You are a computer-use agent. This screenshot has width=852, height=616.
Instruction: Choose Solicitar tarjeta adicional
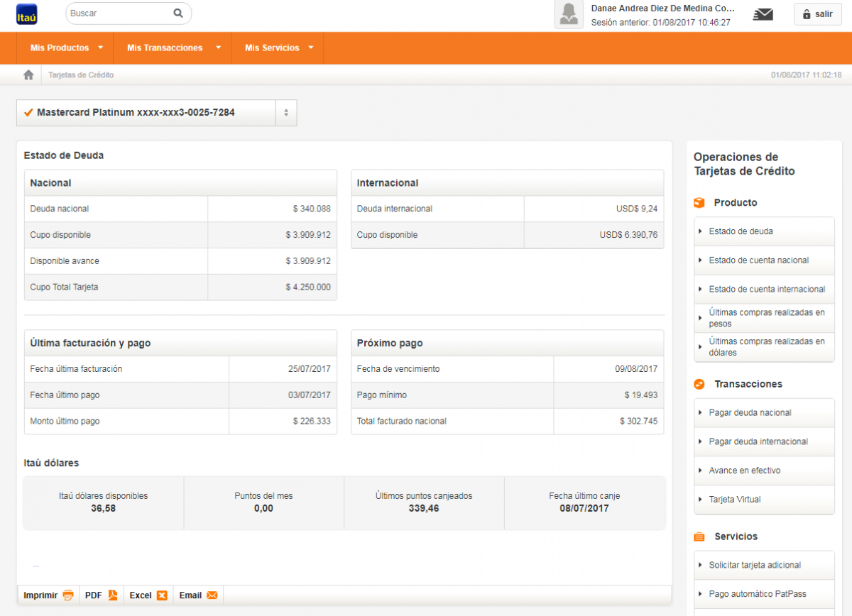pyautogui.click(x=764, y=566)
